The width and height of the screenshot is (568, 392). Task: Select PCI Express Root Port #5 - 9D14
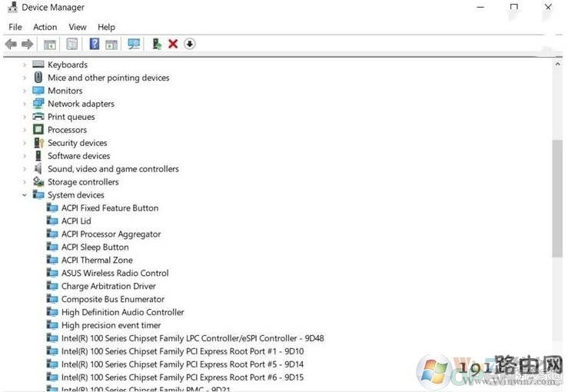click(182, 364)
